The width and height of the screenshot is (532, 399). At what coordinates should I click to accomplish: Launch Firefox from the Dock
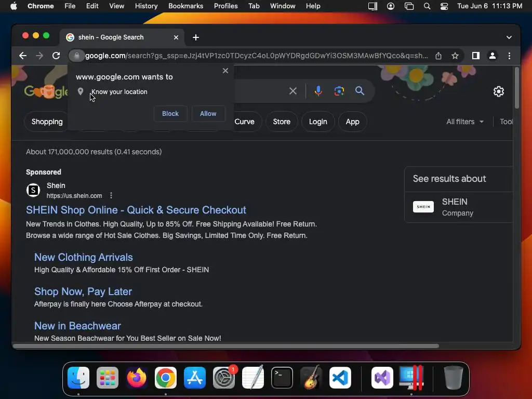tap(137, 378)
